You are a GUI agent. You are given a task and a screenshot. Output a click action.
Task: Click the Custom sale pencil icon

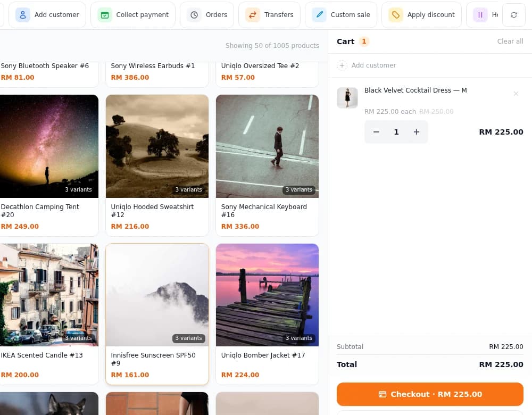tap(319, 15)
